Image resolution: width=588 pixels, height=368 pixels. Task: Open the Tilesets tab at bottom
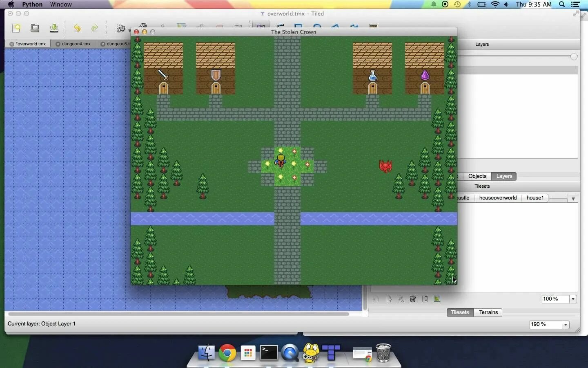[460, 312]
